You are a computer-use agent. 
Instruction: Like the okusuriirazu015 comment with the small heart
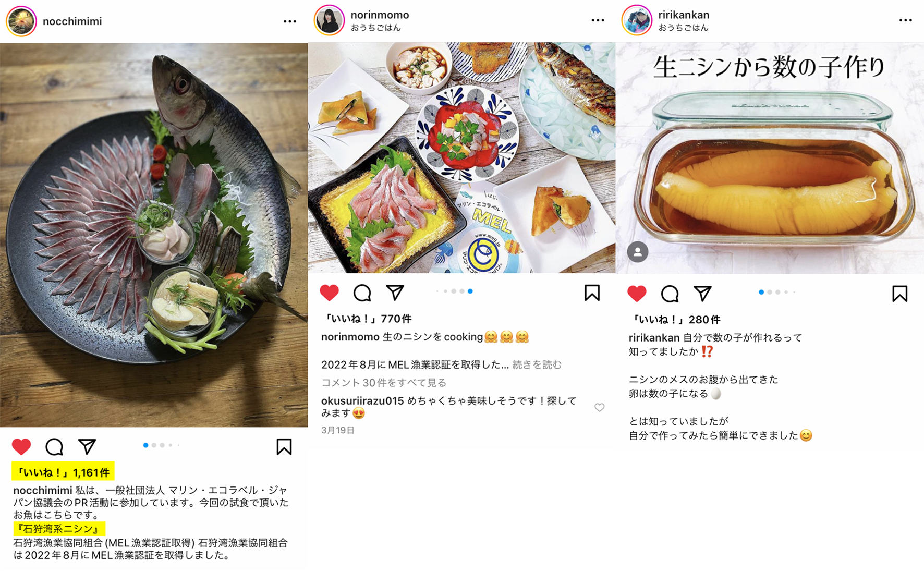[600, 407]
